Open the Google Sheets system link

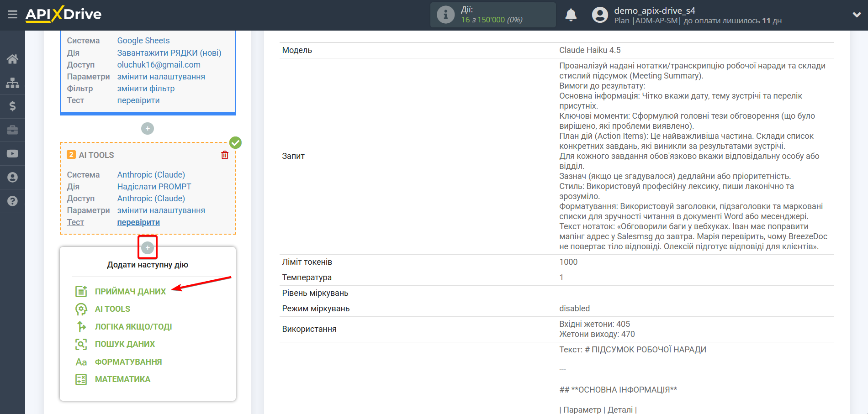click(143, 41)
